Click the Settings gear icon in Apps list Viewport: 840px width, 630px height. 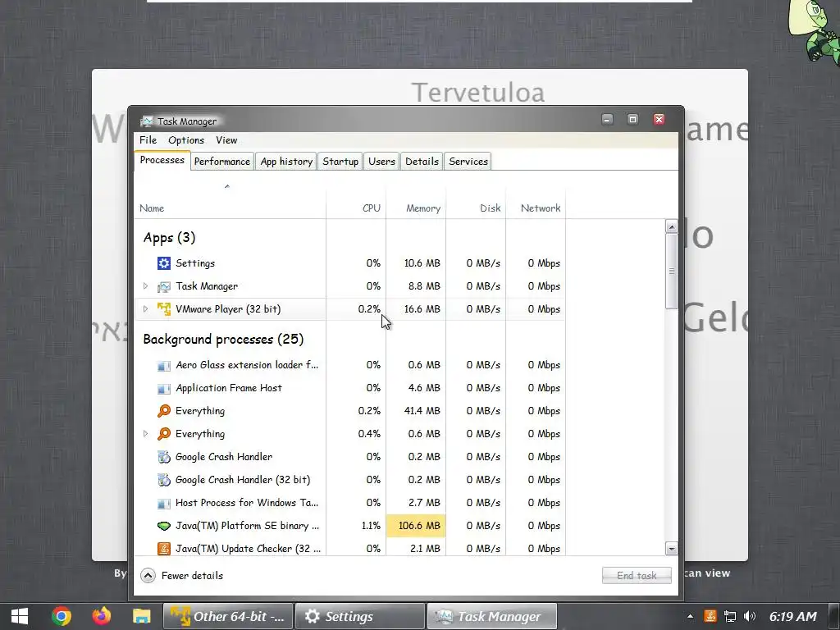pyautogui.click(x=164, y=263)
